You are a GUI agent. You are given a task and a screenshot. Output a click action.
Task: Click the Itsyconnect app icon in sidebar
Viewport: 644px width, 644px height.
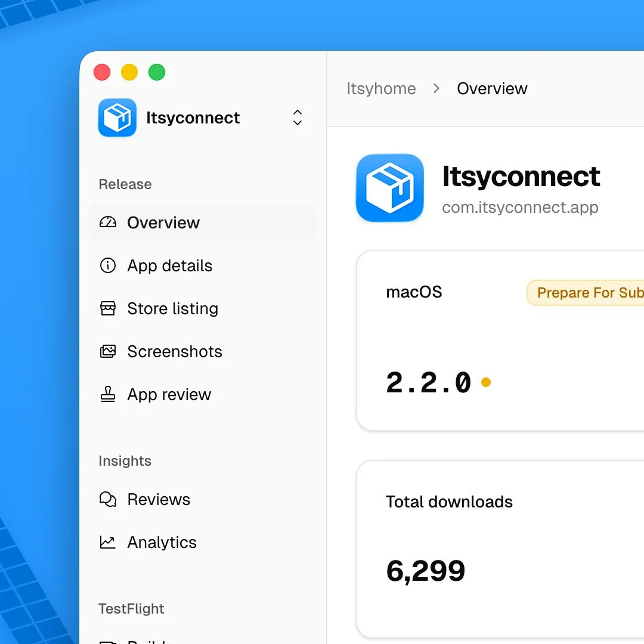[x=117, y=117]
